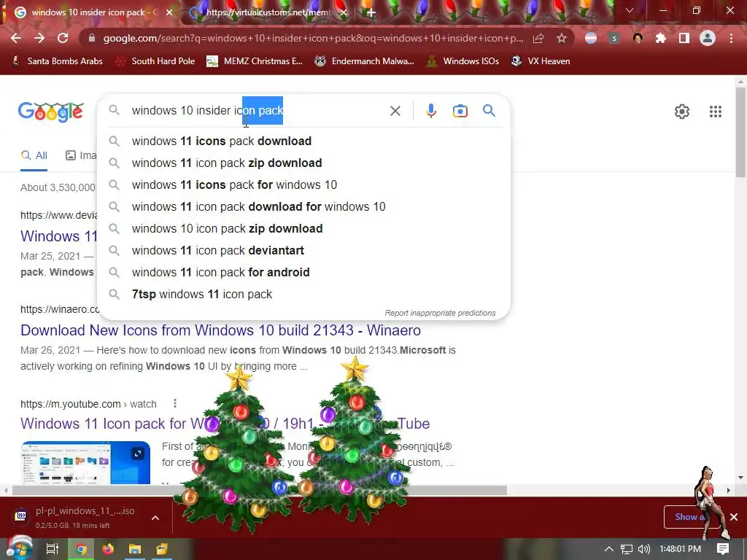Screen dimensions: 747x560
Task: Reload the Google search page
Action: pyautogui.click(x=63, y=38)
